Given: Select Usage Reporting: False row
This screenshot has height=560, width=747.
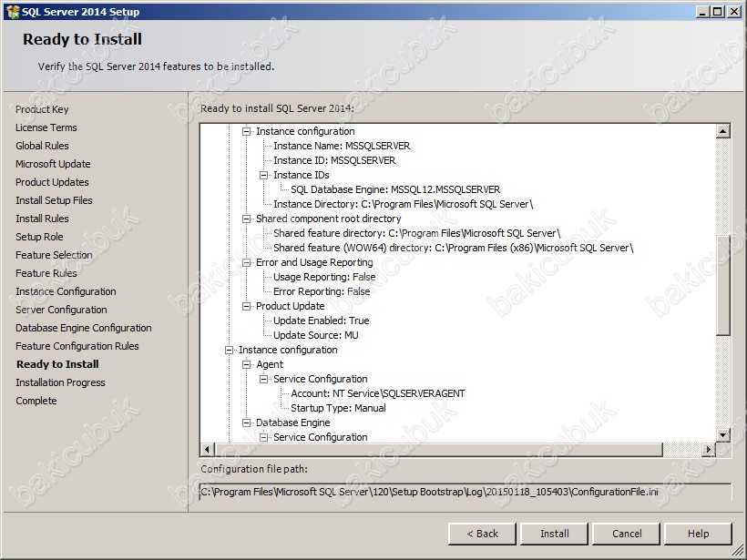Looking at the screenshot, I should click(324, 277).
